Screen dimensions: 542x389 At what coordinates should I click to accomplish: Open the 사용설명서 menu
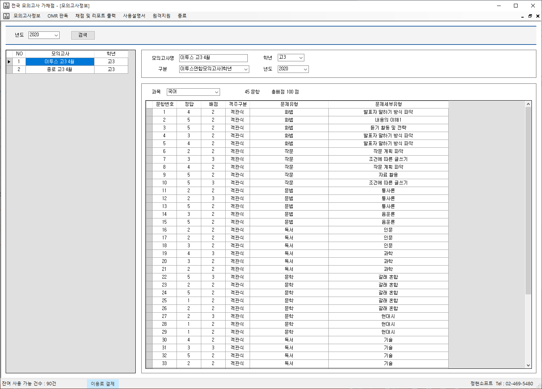(x=134, y=16)
